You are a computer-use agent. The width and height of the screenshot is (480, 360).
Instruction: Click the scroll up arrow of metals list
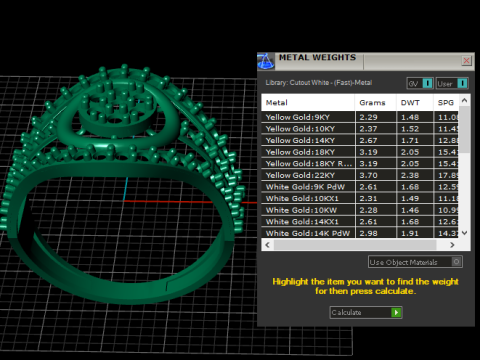[465, 100]
